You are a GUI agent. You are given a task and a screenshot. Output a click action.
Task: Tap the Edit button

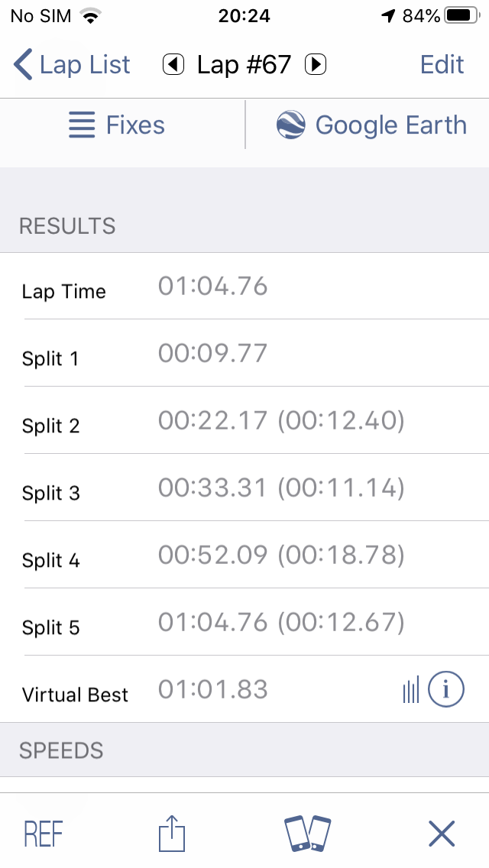click(442, 65)
